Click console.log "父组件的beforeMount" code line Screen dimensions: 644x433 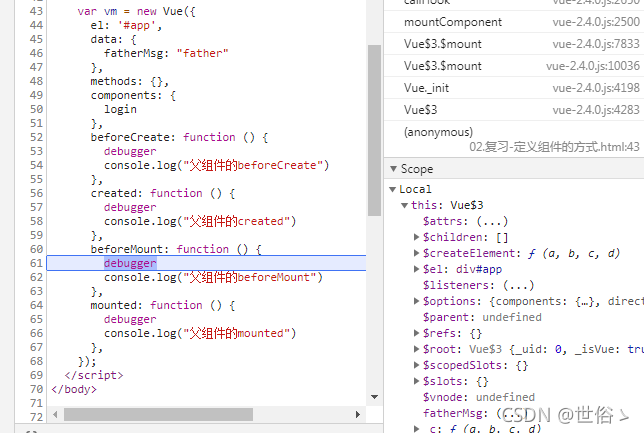pos(213,277)
